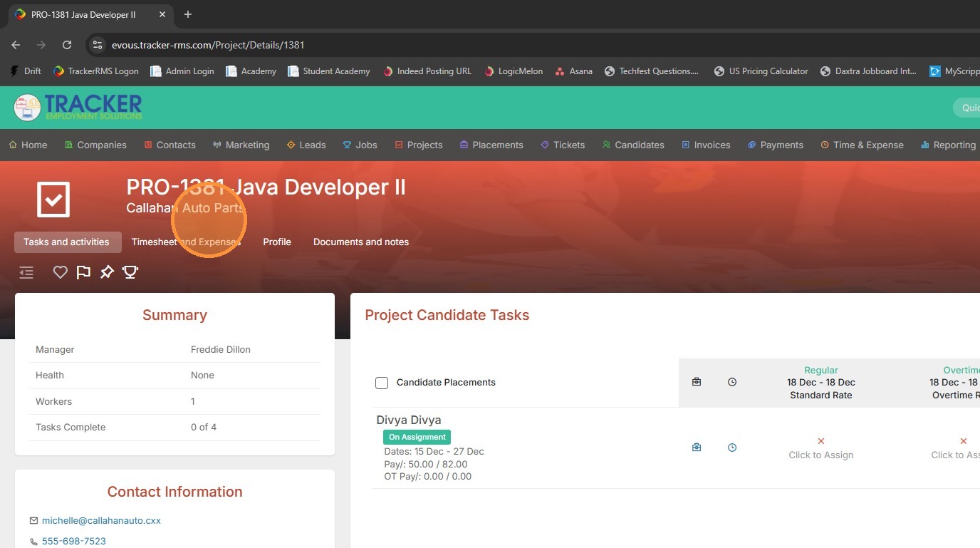Pin this project with the pushpin icon

pos(107,272)
